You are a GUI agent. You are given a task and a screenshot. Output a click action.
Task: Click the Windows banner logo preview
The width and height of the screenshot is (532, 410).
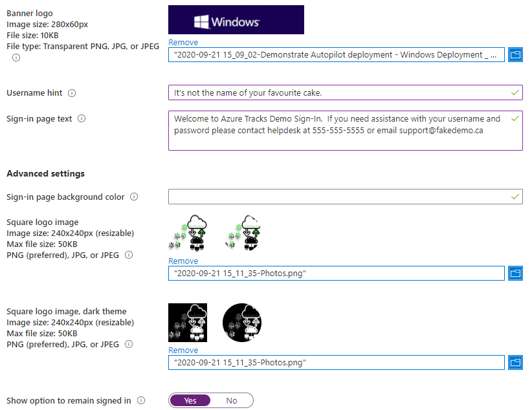(x=236, y=19)
